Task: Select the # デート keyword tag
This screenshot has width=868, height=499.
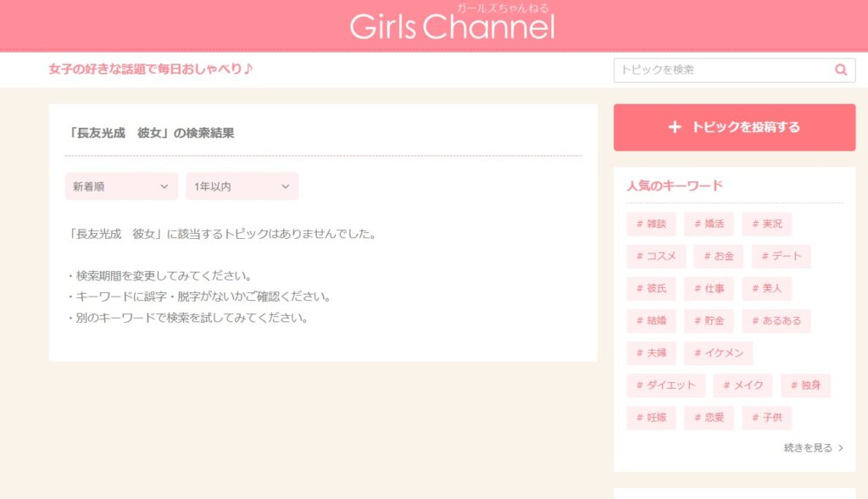Action: [x=781, y=256]
